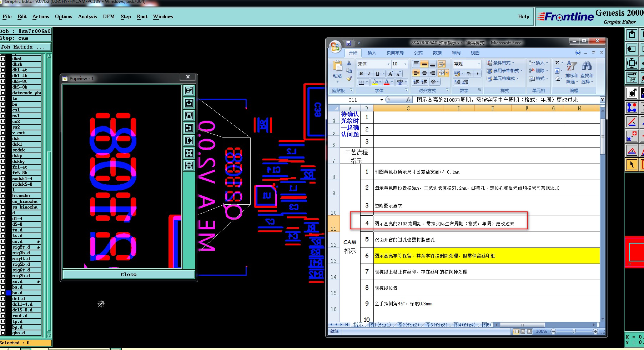Click the red-blue triangle tool in Genesis toolbar
Screen dimensions: 644x350
tap(632, 150)
